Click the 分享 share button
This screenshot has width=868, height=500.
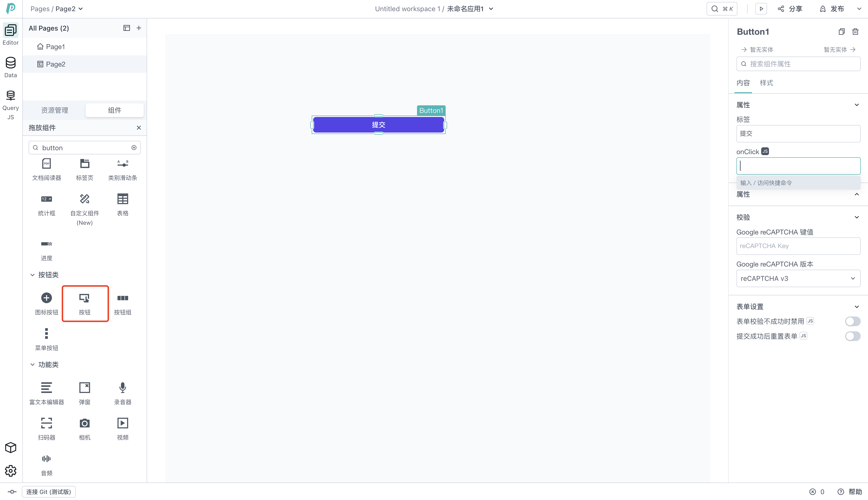click(x=790, y=8)
